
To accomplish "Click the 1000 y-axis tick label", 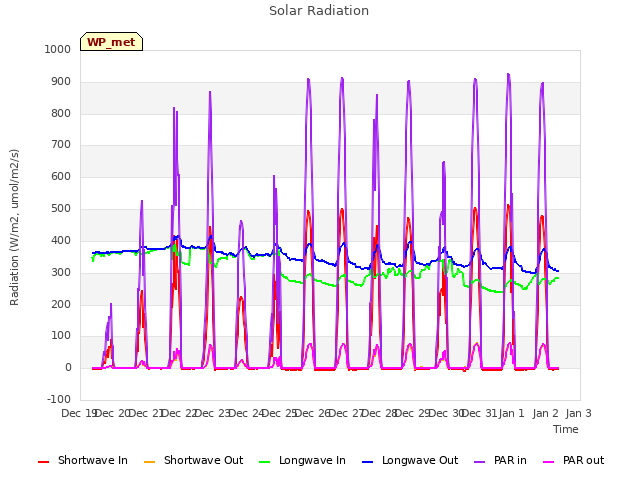I will tap(58, 49).
